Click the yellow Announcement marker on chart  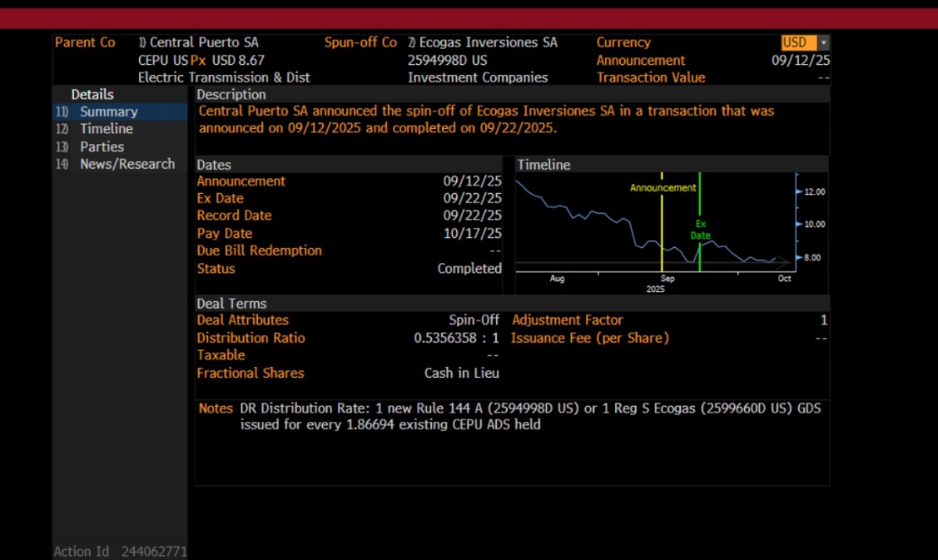pyautogui.click(x=663, y=188)
